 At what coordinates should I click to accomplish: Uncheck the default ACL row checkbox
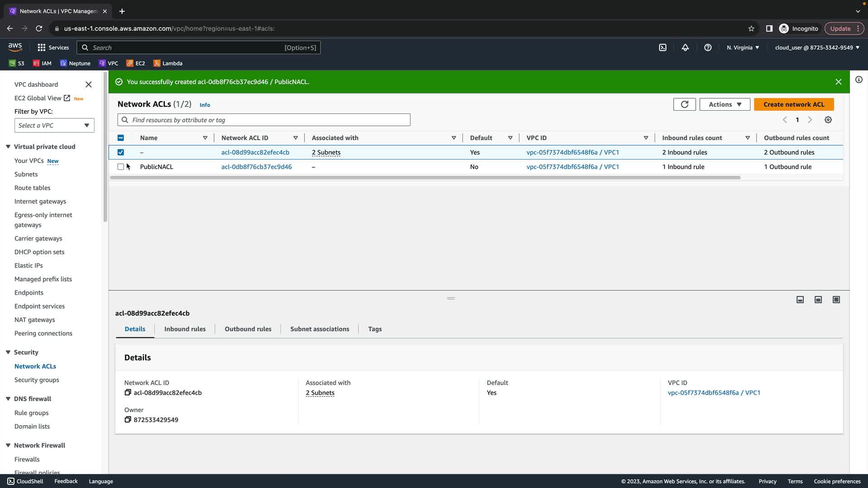coord(121,152)
